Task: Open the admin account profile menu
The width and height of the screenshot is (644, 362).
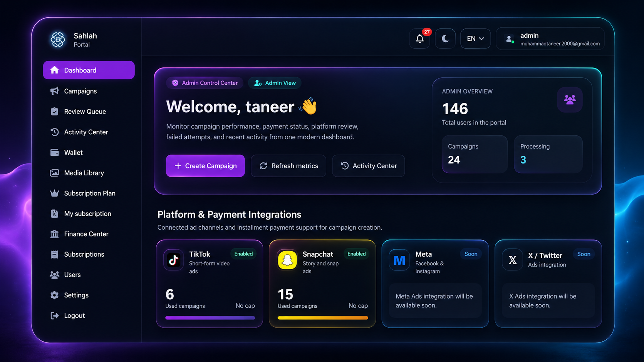Action: coord(550,38)
